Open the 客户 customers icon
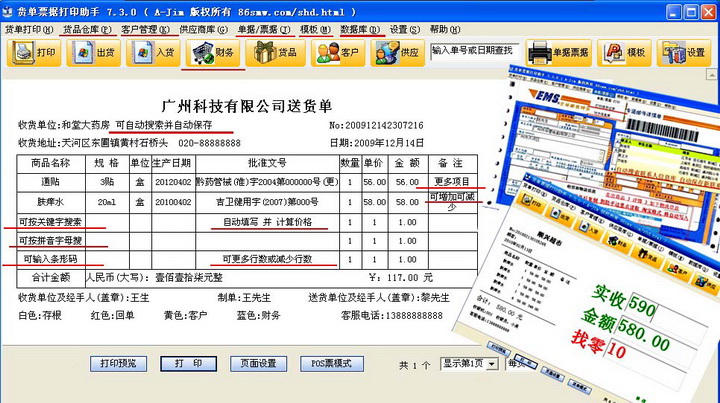 pos(339,52)
